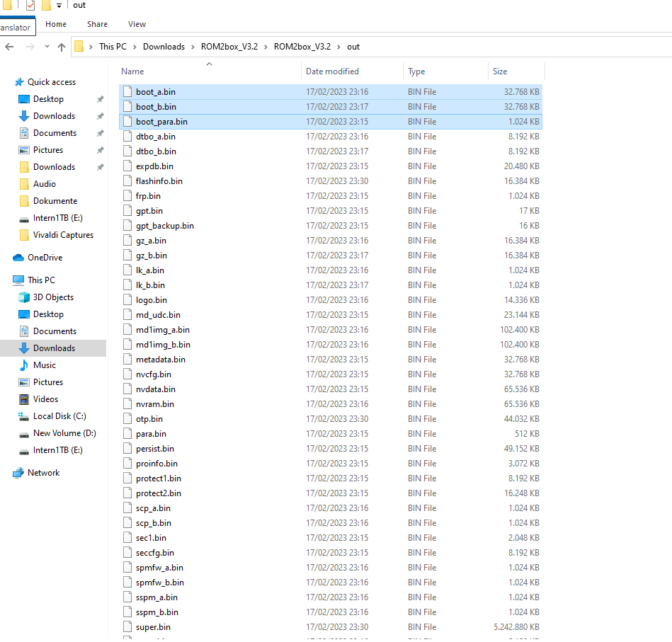
Task: Select the spmfw_b.bin file name
Action: (x=160, y=582)
